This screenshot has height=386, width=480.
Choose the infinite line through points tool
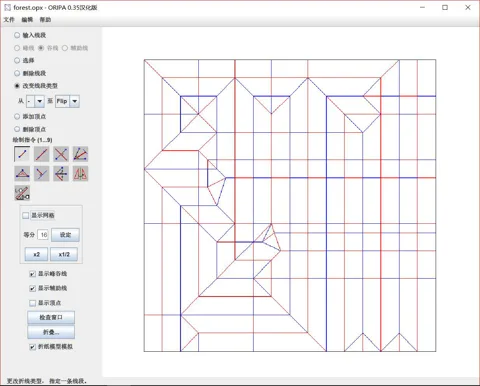click(x=42, y=154)
